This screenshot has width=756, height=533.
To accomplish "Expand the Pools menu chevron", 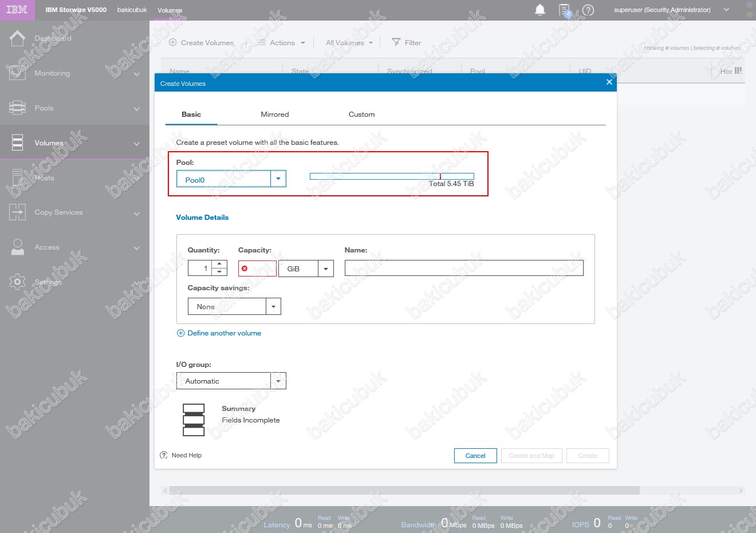I will pyautogui.click(x=137, y=109).
